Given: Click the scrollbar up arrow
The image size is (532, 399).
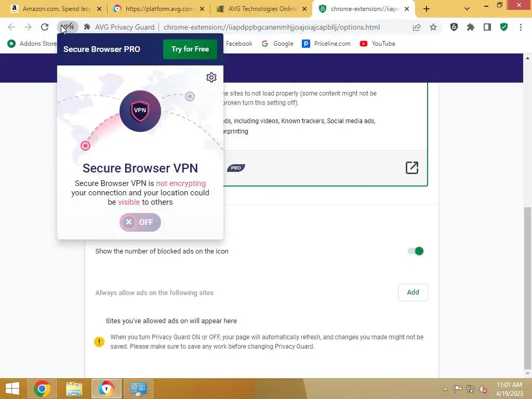Looking at the screenshot, I should click(527, 58).
